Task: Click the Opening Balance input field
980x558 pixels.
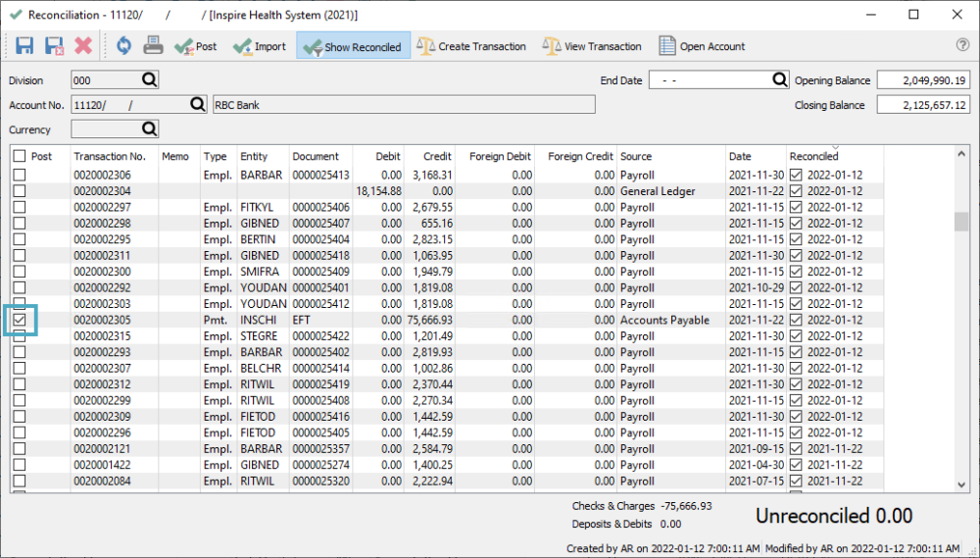Action: click(923, 80)
